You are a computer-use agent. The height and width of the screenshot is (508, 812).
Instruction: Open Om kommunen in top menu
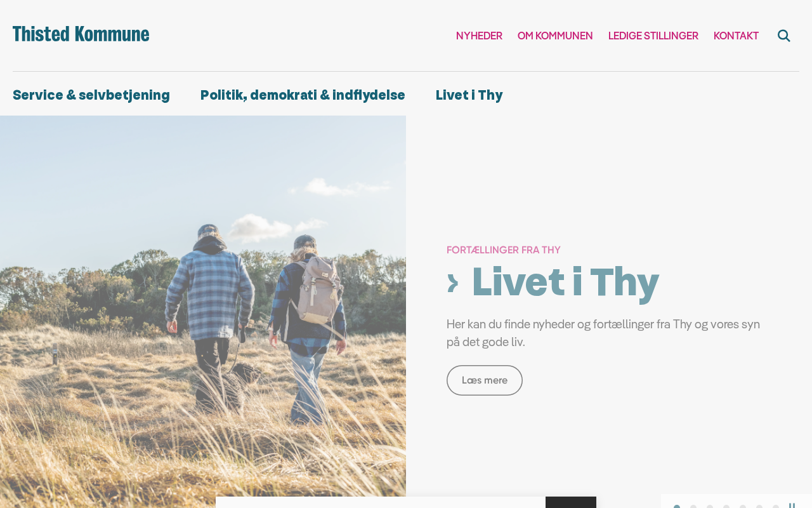point(555,36)
